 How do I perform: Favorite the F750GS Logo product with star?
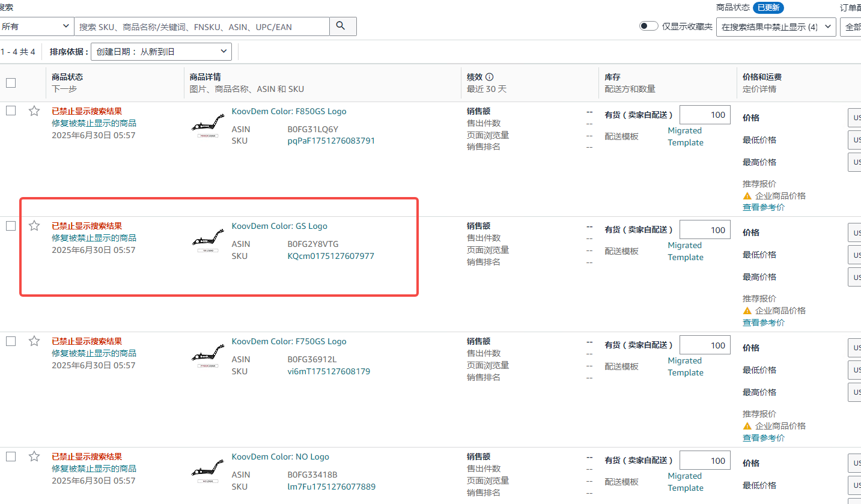[x=34, y=341]
